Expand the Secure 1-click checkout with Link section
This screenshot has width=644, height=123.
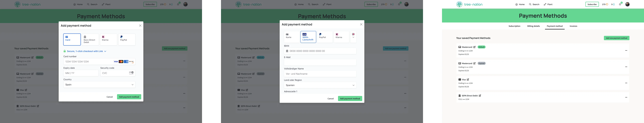click(86, 51)
